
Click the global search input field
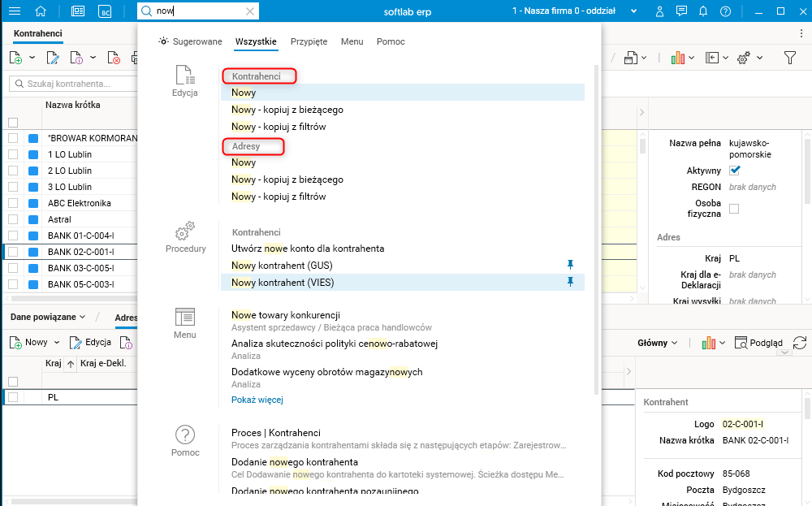pos(198,11)
